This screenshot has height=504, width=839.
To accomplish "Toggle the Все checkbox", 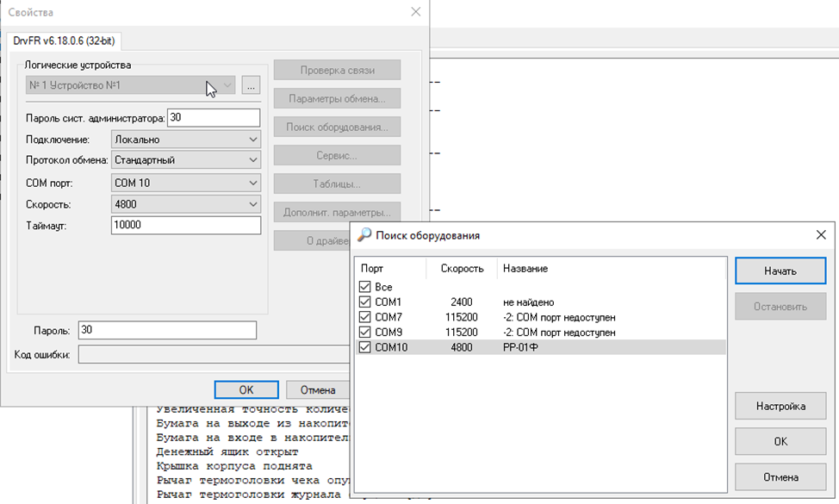I will tap(365, 287).
